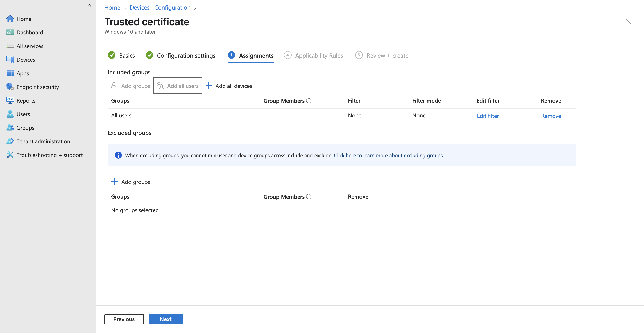Click the Devices monitor icon
Viewport: 644px width, 333px height.
point(10,59)
